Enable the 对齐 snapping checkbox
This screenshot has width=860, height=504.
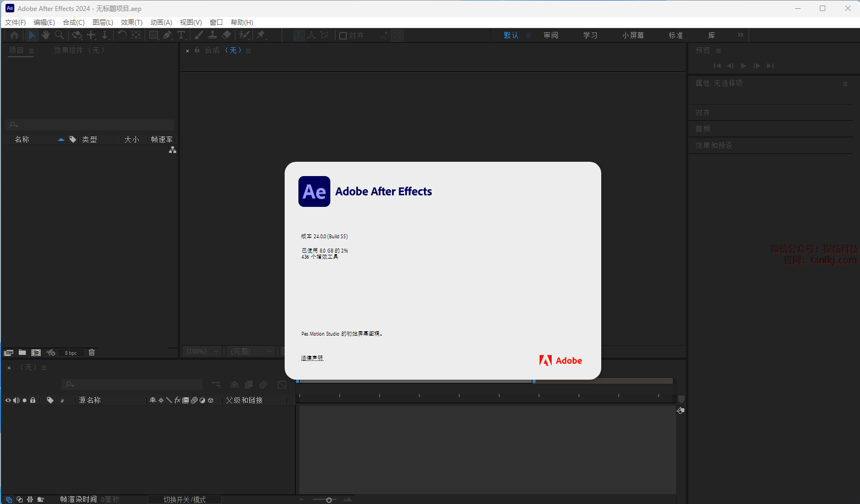tap(343, 36)
